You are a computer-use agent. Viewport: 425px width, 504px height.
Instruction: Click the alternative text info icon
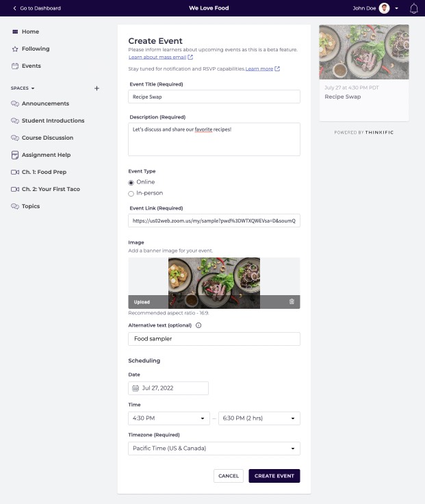(198, 325)
